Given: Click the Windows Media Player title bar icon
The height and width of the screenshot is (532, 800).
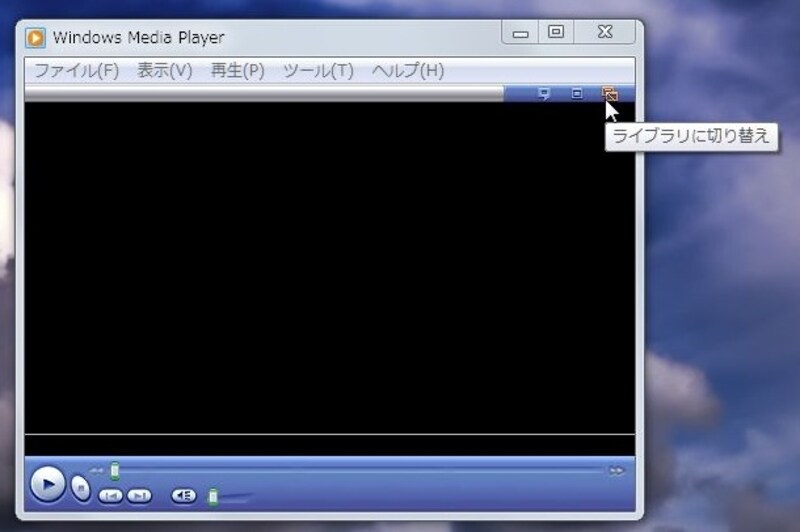Looking at the screenshot, I should 35,38.
